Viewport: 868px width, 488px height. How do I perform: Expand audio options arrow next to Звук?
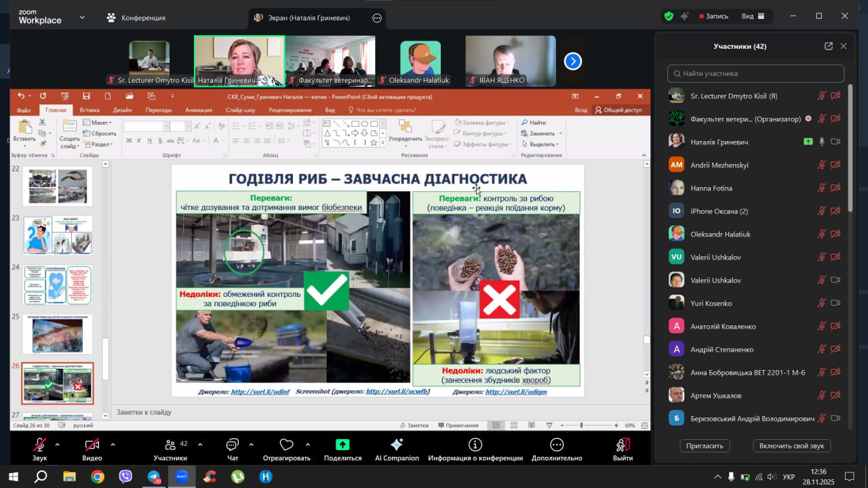tap(57, 445)
